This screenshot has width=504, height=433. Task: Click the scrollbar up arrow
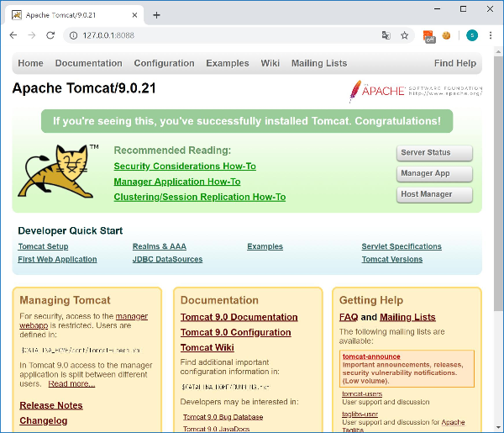[x=498, y=51]
